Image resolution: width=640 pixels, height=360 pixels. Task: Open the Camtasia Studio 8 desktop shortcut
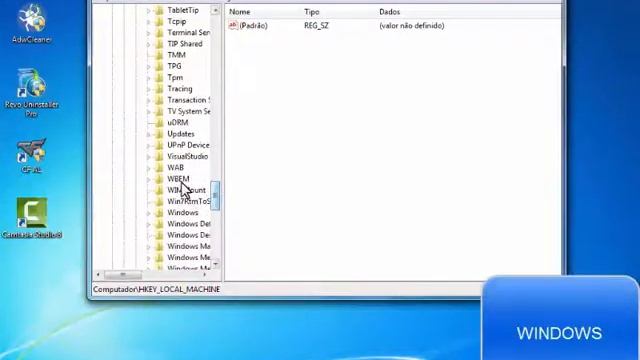click(31, 218)
